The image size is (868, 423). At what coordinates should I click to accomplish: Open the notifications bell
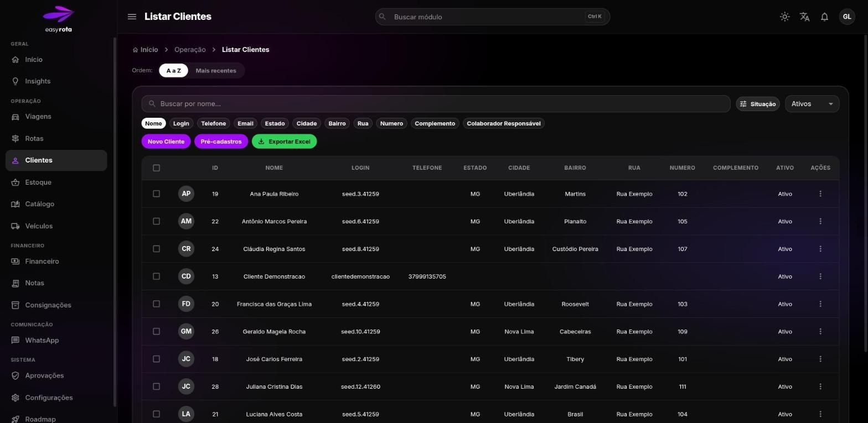coord(824,17)
